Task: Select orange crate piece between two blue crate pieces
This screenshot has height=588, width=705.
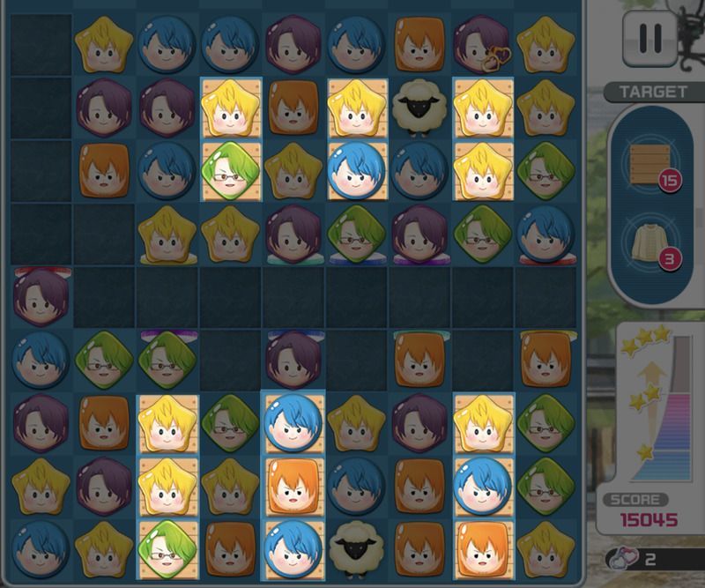Action: click(293, 487)
